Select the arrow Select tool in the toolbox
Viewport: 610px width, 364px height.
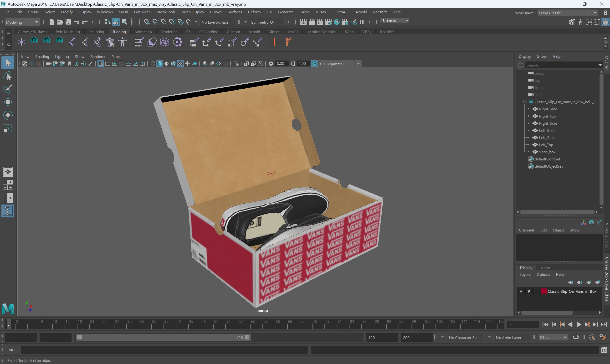point(8,63)
